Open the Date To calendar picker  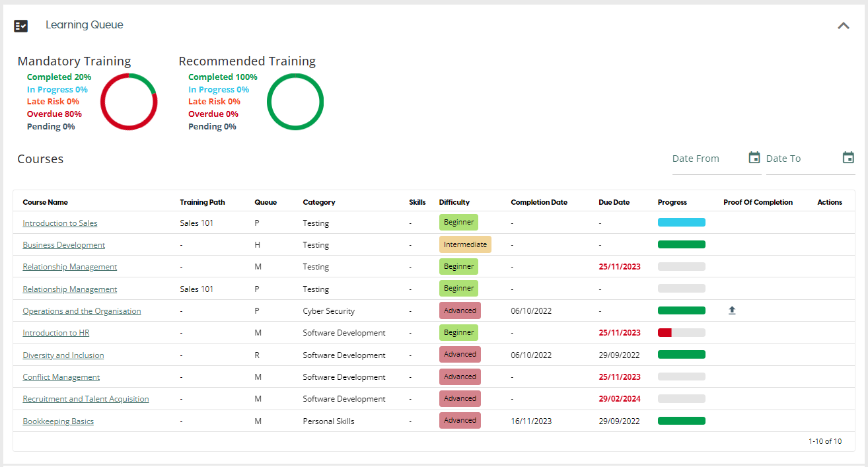click(848, 158)
